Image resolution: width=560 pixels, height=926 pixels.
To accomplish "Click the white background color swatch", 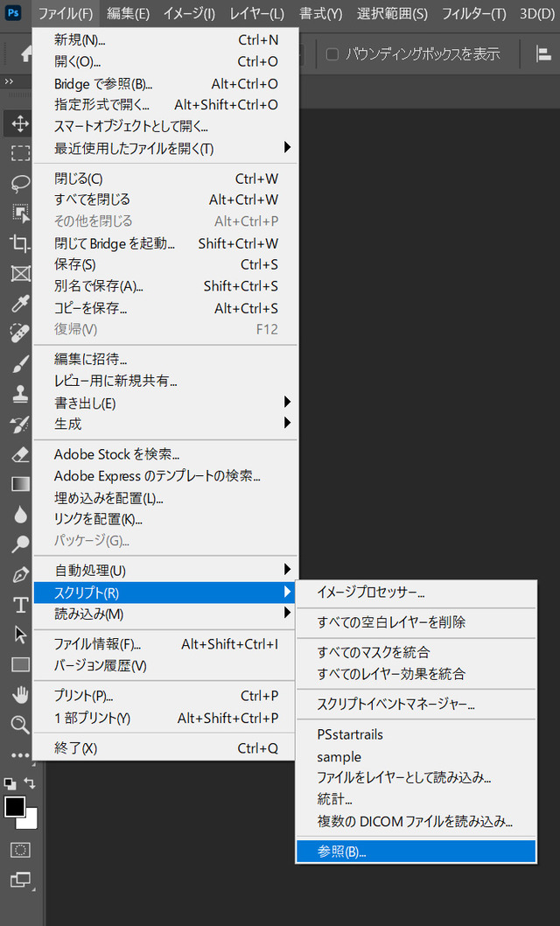I will [31, 821].
